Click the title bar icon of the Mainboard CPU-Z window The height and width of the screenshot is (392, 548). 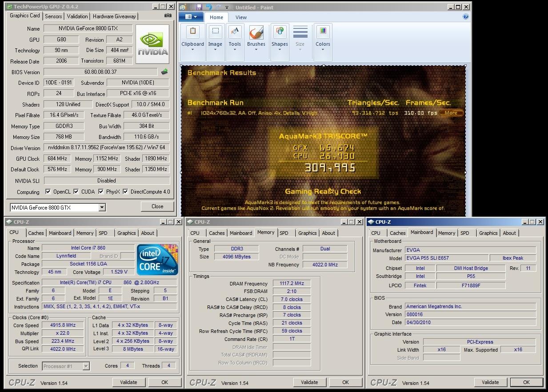(370, 222)
